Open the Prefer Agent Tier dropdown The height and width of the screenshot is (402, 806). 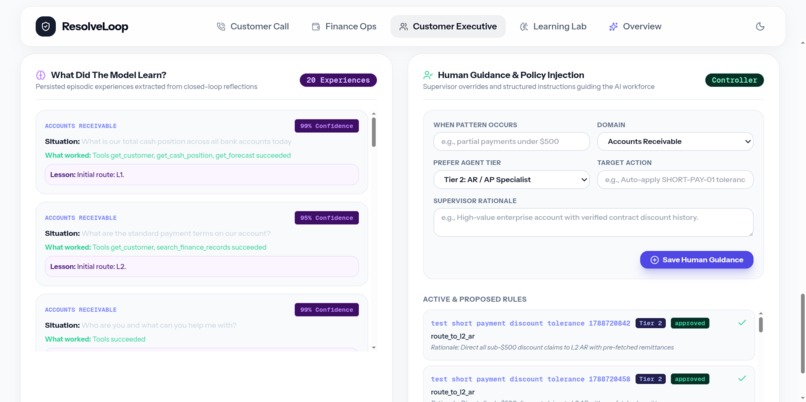tap(511, 179)
